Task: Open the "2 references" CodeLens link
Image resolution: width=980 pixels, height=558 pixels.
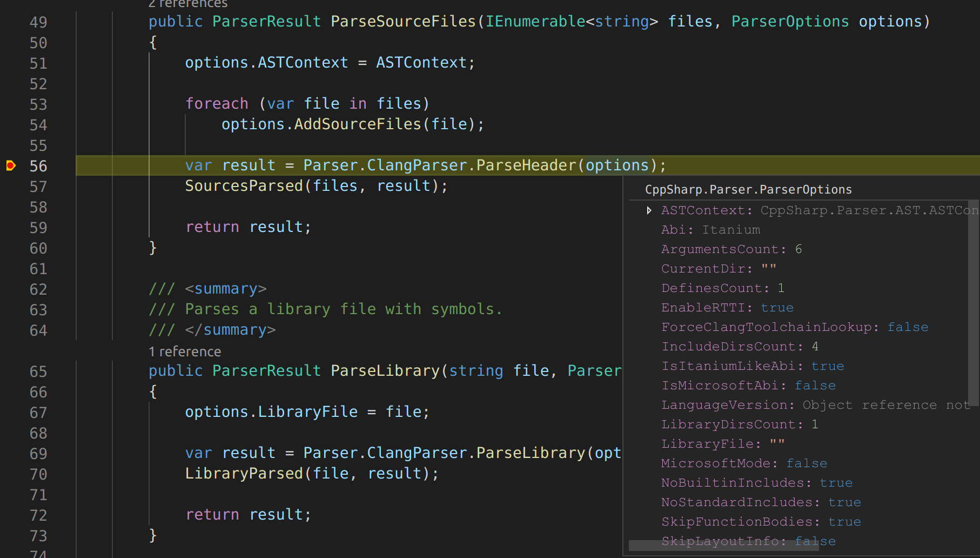Action: point(187,4)
